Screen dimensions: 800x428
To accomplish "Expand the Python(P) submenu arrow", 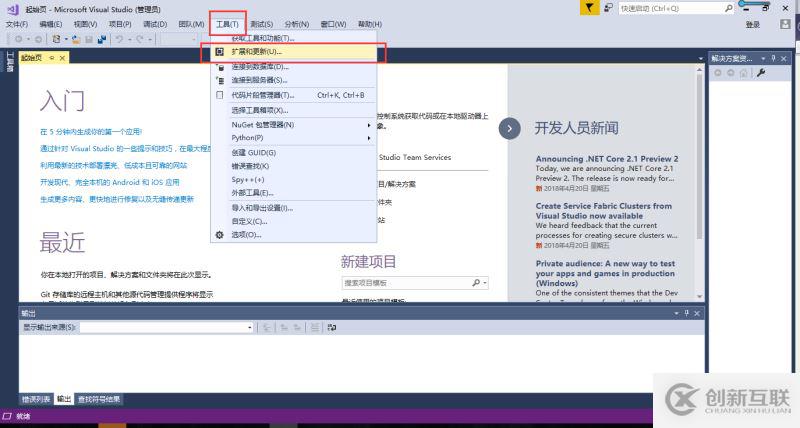I will (369, 138).
